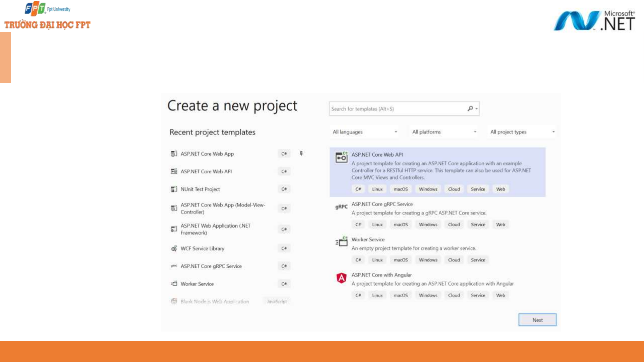Click the ASP.NET Core Web API template icon
This screenshot has width=644, height=362.
[341, 157]
